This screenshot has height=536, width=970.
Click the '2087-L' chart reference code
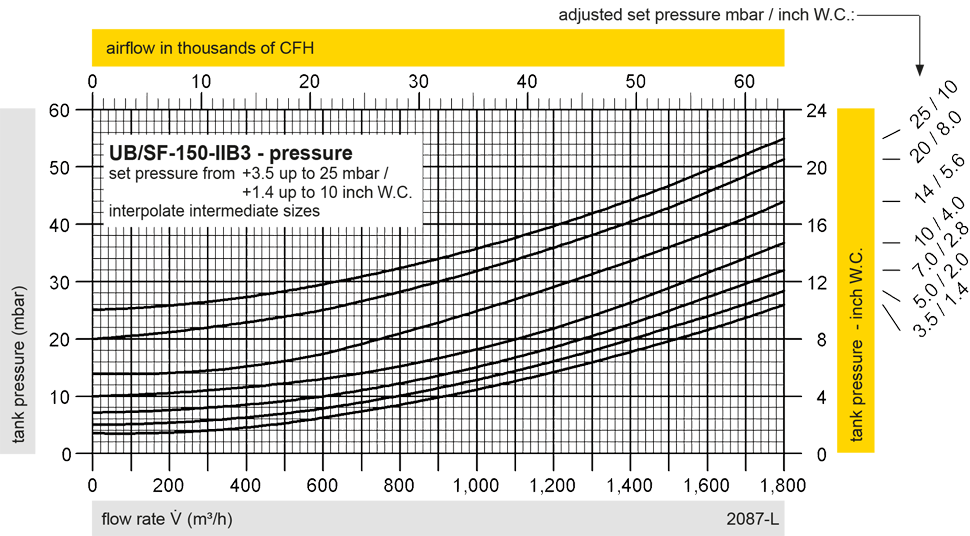(x=752, y=519)
